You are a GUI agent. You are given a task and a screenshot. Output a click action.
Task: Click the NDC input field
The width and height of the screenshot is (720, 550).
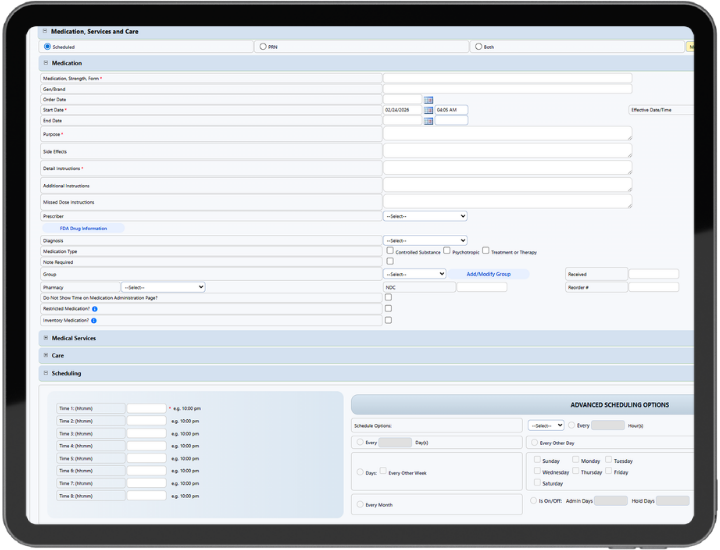click(x=482, y=287)
